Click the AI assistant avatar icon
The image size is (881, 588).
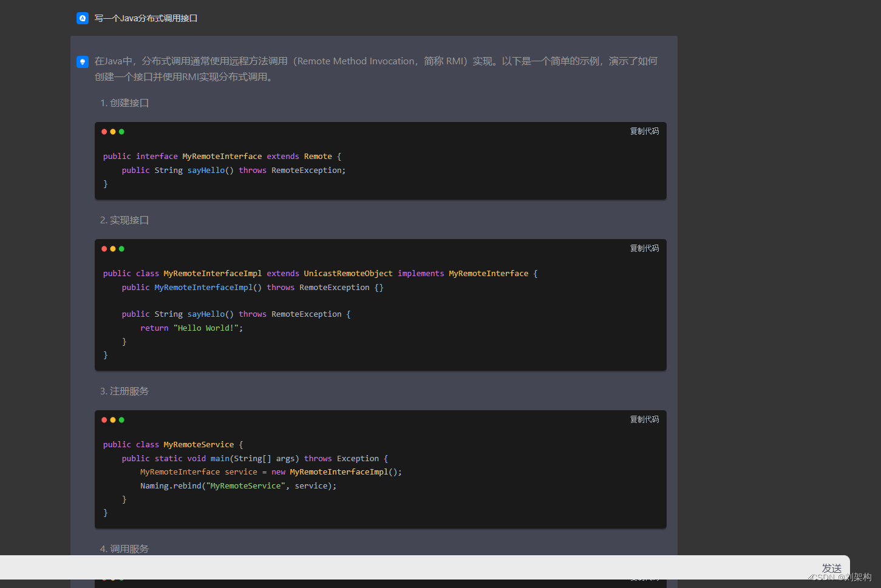tap(83, 62)
